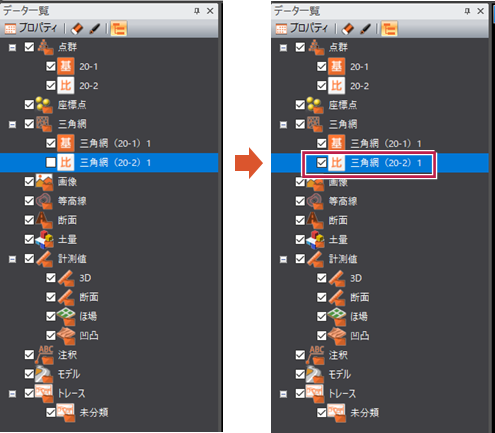Collapse the 点群 node in the left panel
The width and height of the screenshot is (495, 433).
[x=12, y=47]
